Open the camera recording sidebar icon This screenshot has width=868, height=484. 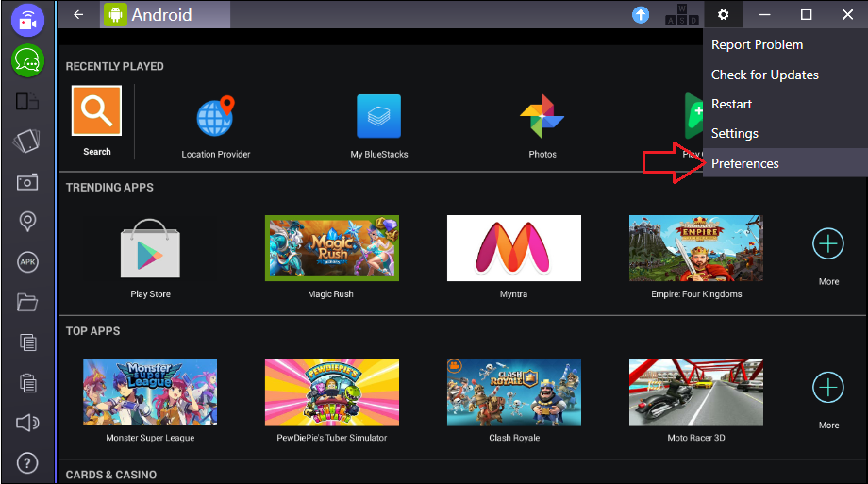(27, 21)
